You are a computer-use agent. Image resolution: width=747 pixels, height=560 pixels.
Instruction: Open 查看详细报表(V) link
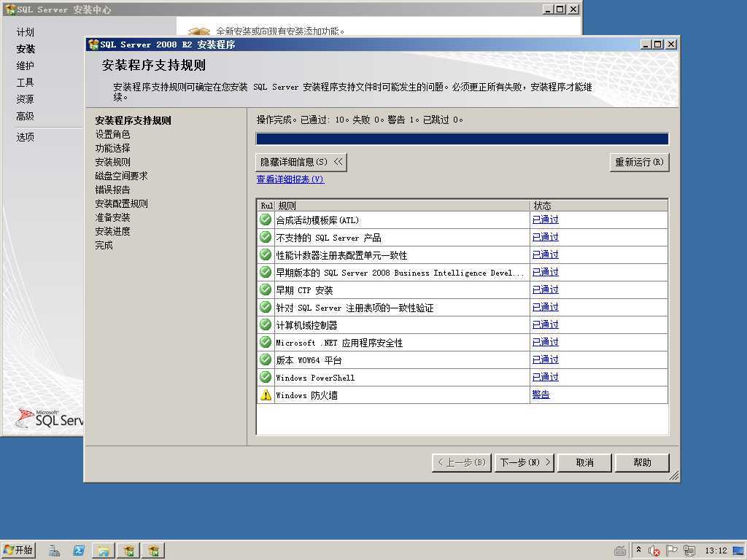(290, 179)
